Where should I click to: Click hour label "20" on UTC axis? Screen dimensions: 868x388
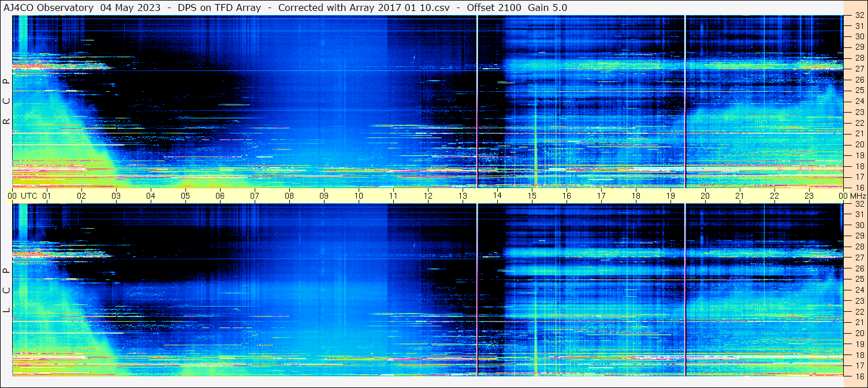pyautogui.click(x=705, y=196)
